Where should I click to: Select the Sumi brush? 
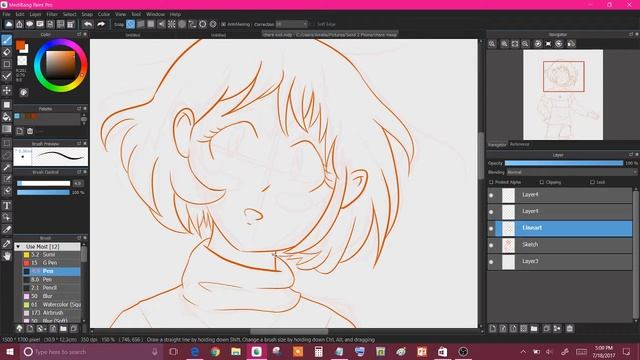[51, 254]
